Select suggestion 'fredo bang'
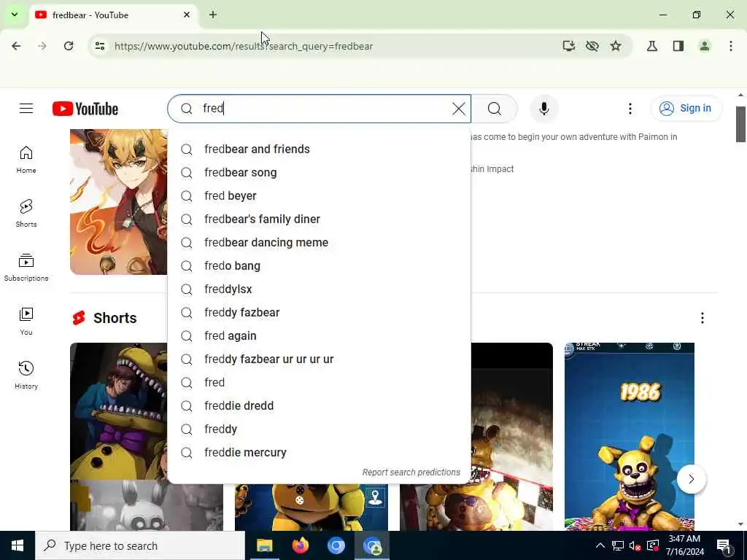The height and width of the screenshot is (560, 747). pyautogui.click(x=319, y=265)
